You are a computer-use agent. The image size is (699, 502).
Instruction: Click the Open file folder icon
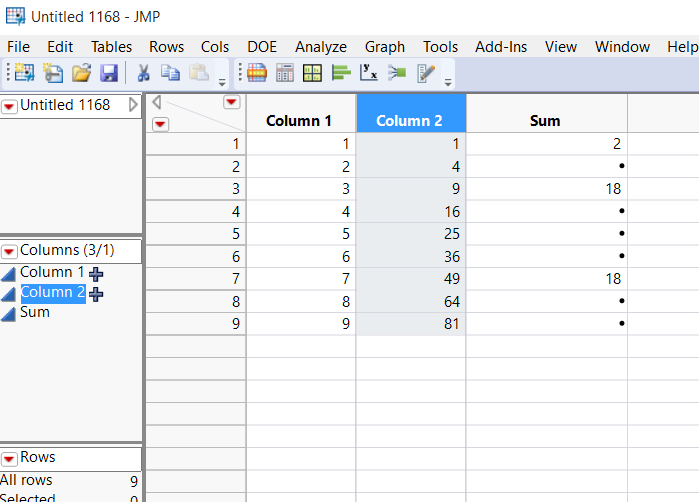[81, 73]
